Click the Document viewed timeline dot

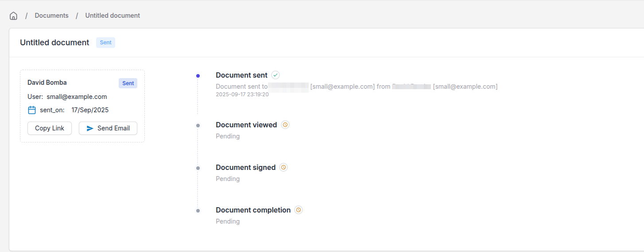[198, 126]
